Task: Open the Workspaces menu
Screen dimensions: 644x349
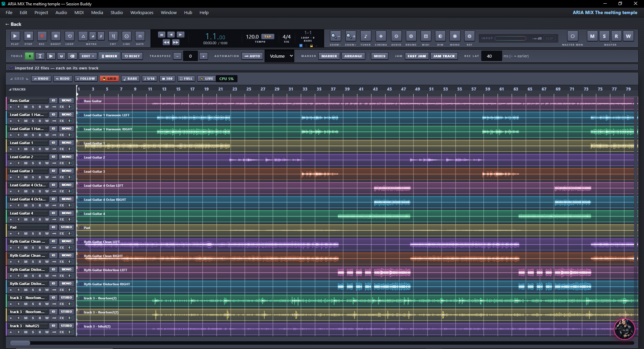Action: pyautogui.click(x=142, y=12)
